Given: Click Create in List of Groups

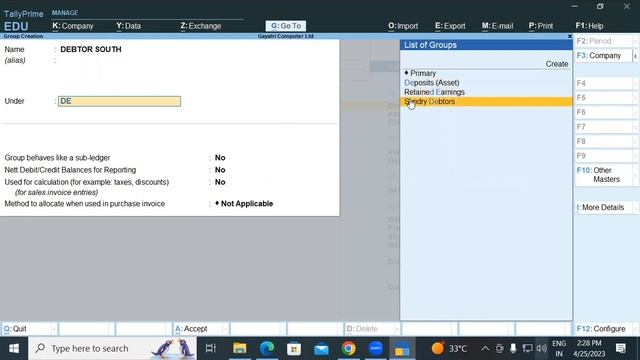Looking at the screenshot, I should tap(557, 64).
